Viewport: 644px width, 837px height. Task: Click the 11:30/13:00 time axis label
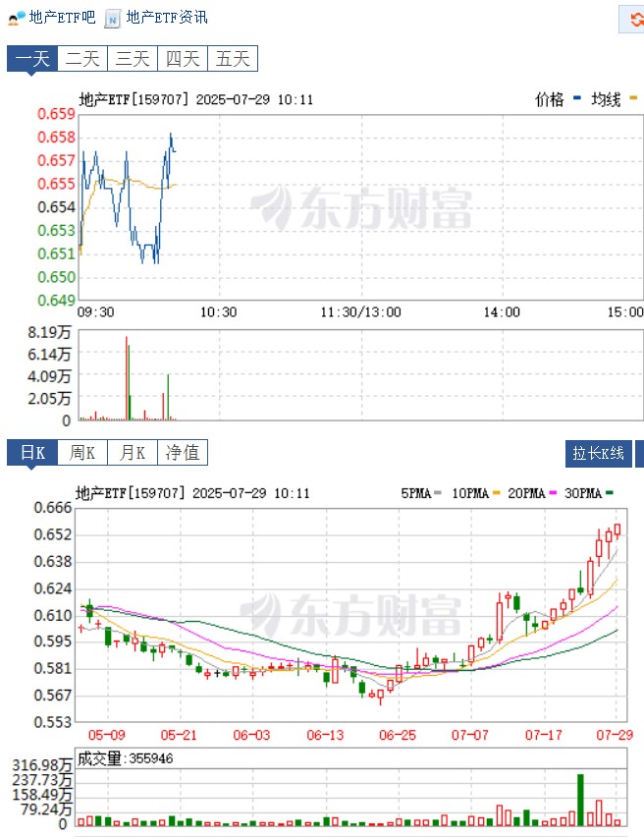360,312
